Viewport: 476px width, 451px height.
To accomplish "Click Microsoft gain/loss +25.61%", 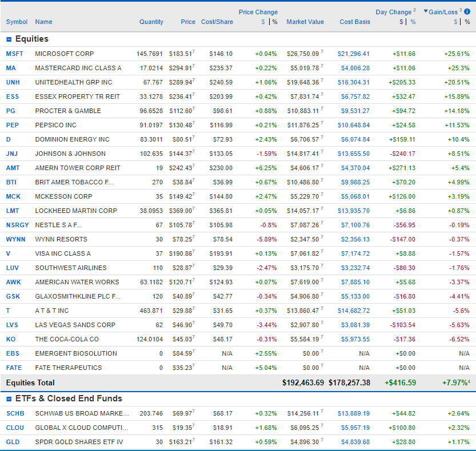I will point(457,54).
